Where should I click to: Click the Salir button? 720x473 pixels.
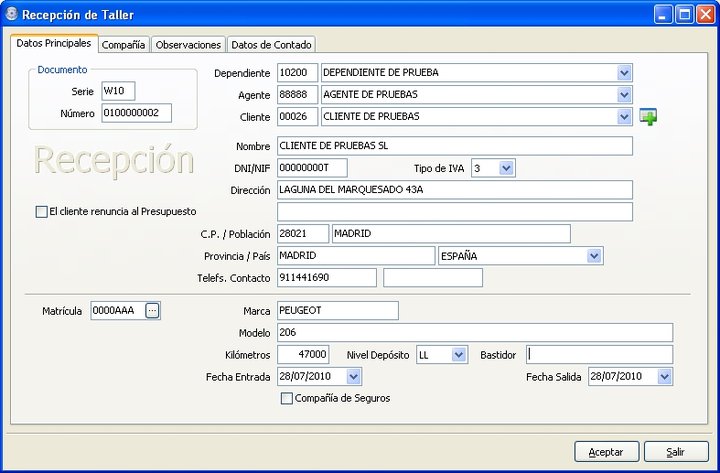tap(676, 452)
